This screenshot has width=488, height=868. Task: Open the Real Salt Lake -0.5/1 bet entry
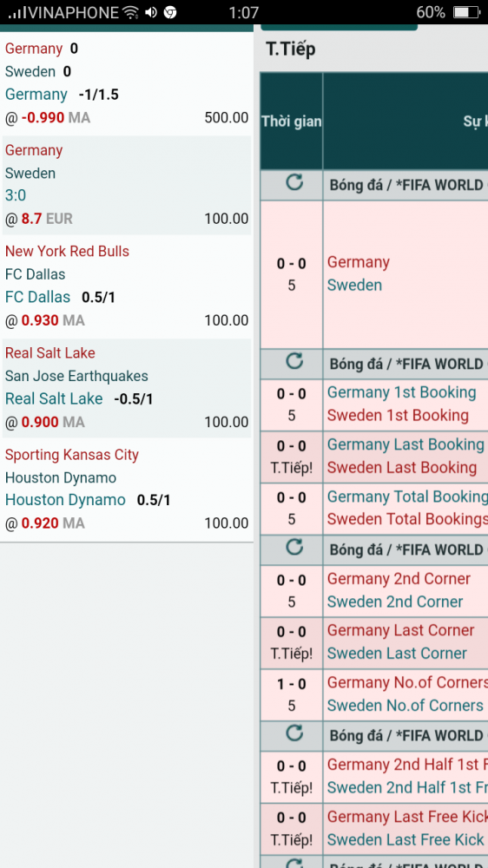127,388
